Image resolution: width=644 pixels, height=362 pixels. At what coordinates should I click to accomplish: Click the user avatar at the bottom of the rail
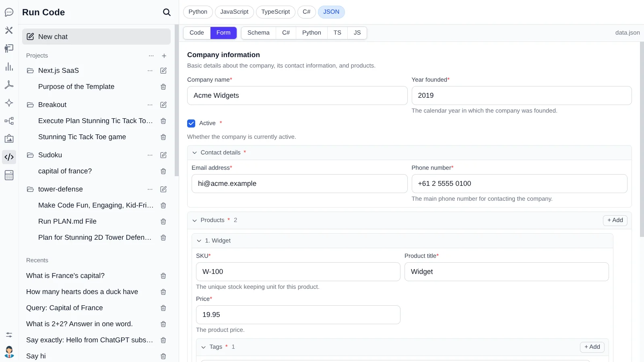coord(9,352)
